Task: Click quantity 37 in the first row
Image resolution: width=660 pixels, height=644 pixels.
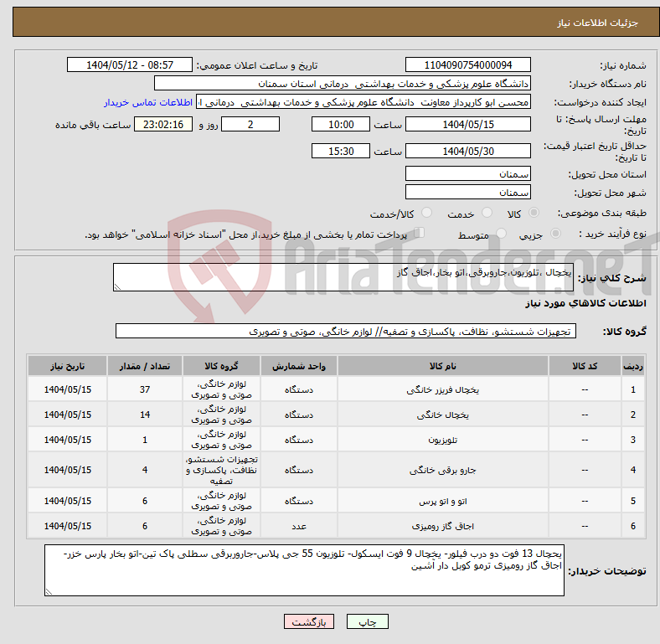Action: [x=145, y=389]
